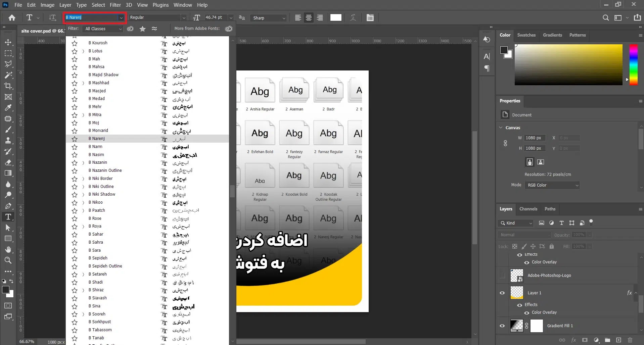Open the All Classes filter dropdown
The width and height of the screenshot is (644, 345).
pos(103,29)
